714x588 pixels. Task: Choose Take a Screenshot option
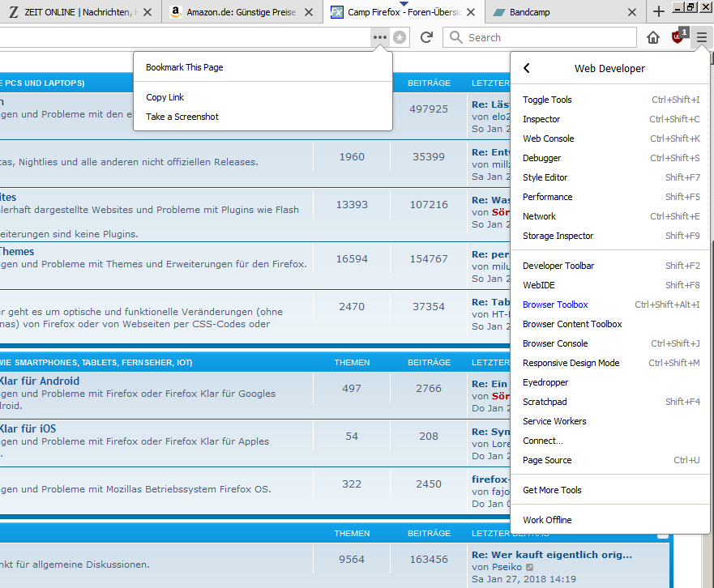[x=182, y=117]
